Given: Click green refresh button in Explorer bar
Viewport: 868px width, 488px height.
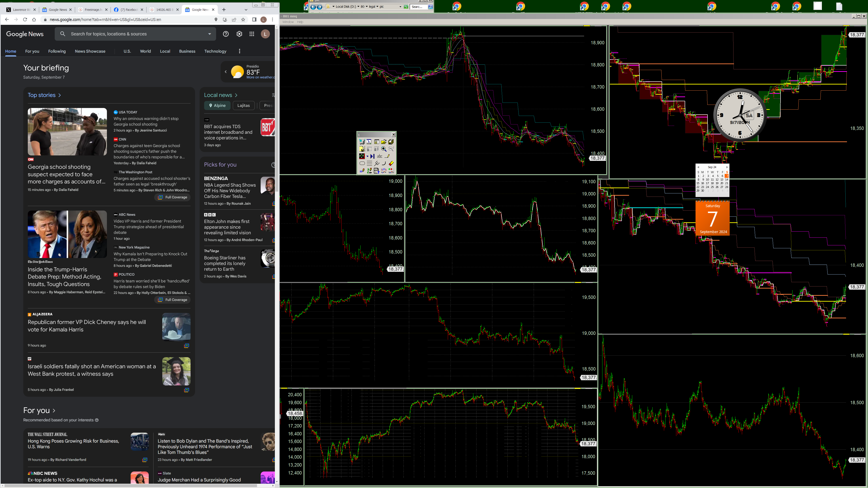Looking at the screenshot, I should click(x=406, y=6).
